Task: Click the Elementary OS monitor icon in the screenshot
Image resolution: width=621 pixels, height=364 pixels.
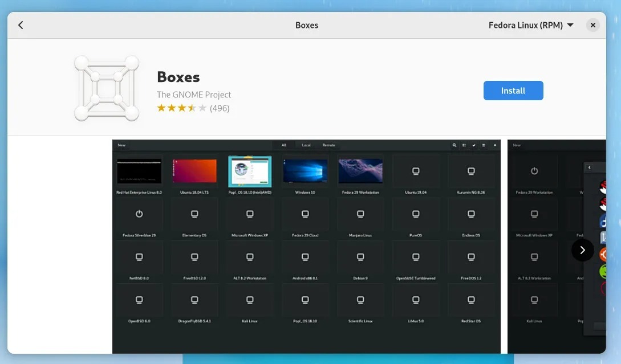Action: click(x=194, y=214)
